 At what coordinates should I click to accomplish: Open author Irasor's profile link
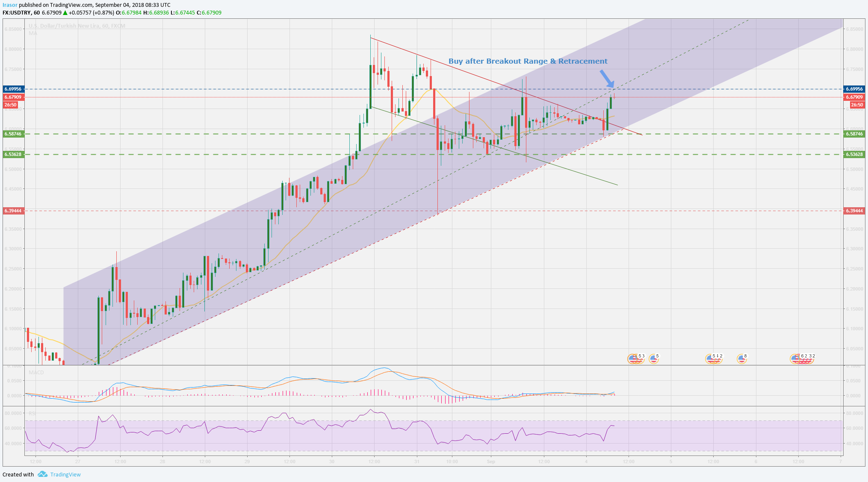click(10, 5)
